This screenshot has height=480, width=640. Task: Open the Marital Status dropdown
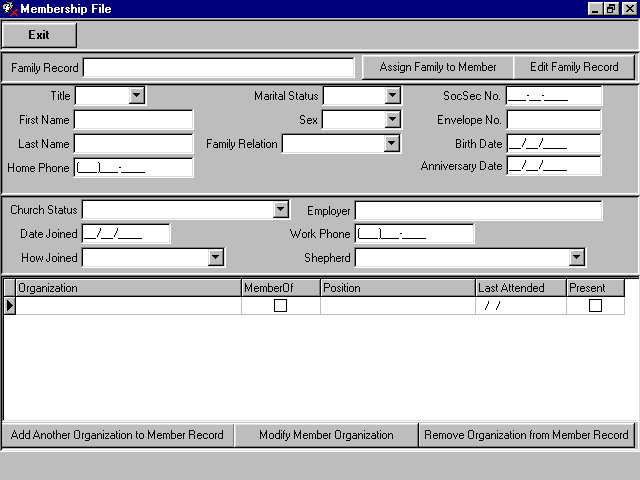[x=393, y=96]
